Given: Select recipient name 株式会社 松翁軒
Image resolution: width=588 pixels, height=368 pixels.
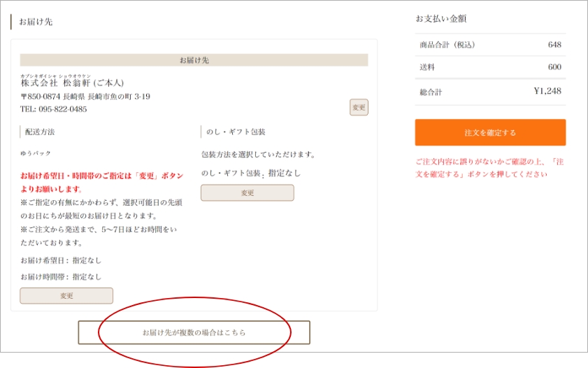Looking at the screenshot, I should 72,83.
